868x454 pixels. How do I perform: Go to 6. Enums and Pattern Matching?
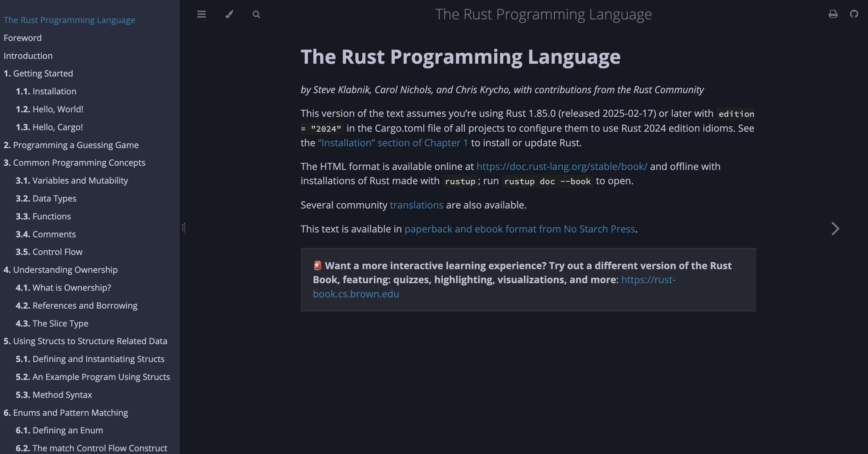click(x=66, y=412)
